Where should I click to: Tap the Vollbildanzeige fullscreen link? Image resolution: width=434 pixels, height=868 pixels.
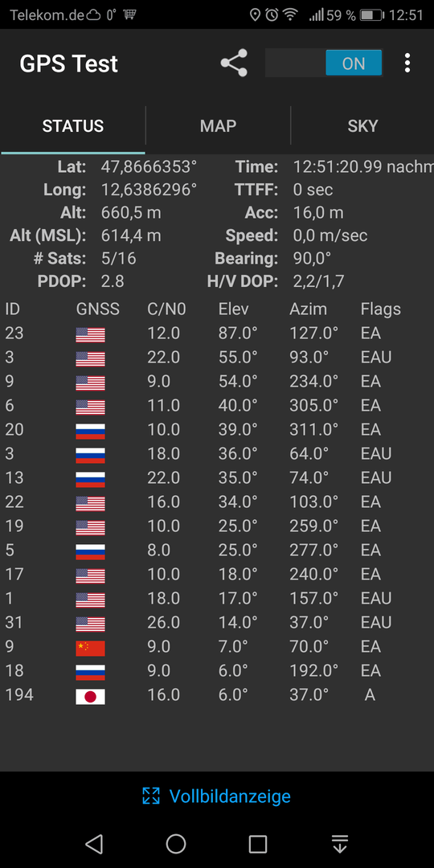(x=230, y=796)
